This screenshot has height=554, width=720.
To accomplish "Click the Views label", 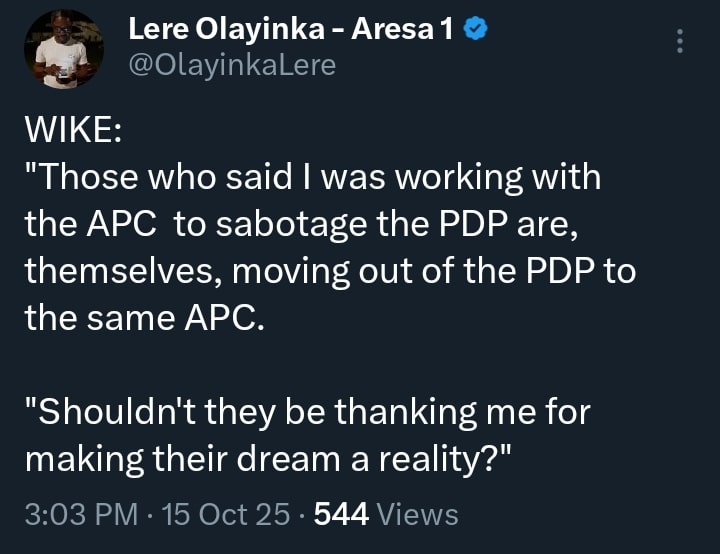I will 419,515.
